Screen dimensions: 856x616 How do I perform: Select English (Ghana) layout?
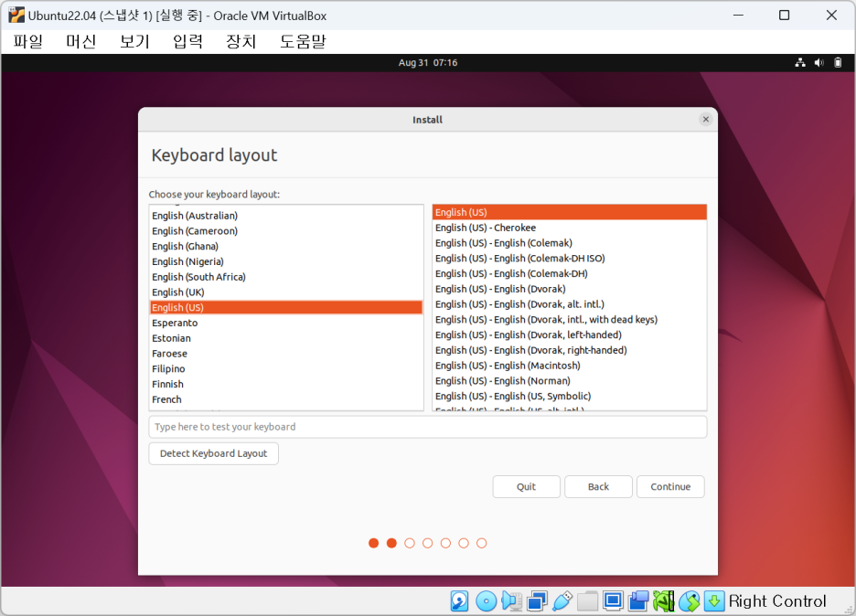(286, 246)
